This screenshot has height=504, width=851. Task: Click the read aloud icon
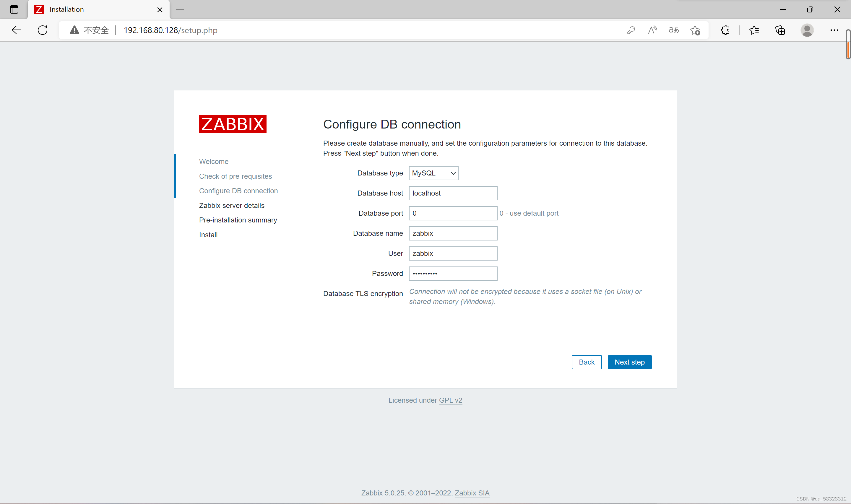652,30
